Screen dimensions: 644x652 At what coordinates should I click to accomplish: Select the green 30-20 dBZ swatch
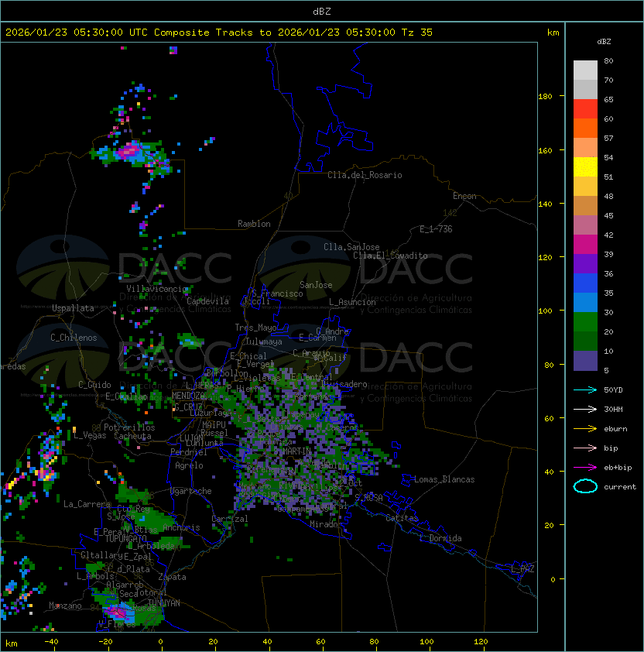coord(585,321)
